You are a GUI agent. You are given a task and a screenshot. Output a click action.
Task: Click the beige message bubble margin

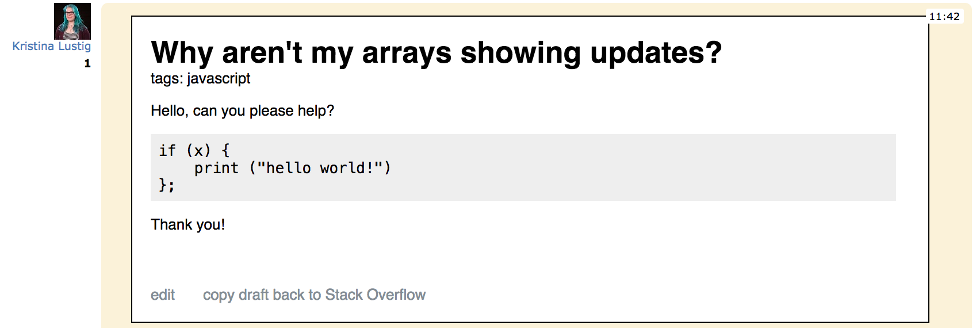[x=116, y=173]
